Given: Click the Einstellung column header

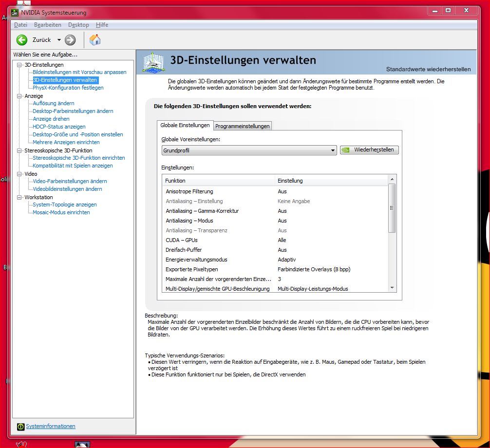Looking at the screenshot, I should 331,181.
